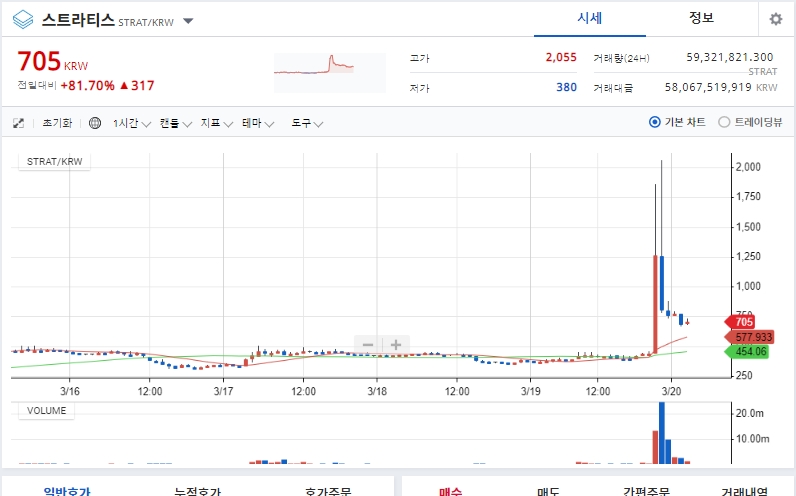The width and height of the screenshot is (796, 496).
Task: Open the 호가주문 tab
Action: coord(328,490)
